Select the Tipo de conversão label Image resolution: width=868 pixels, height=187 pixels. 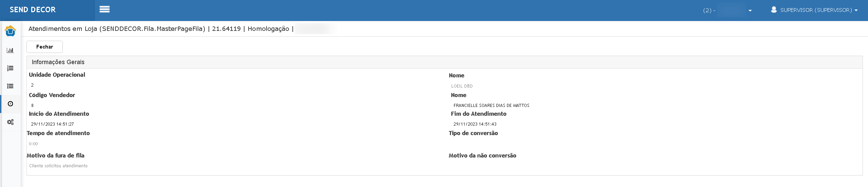(x=473, y=133)
